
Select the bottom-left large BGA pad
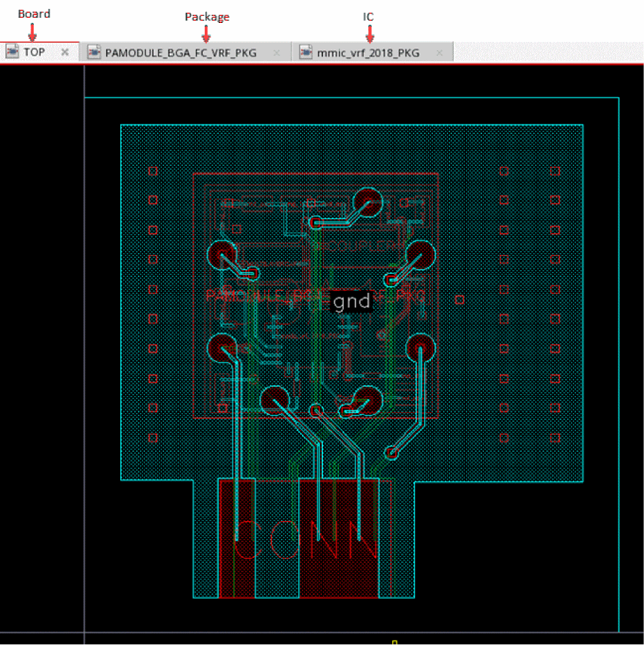[275, 400]
